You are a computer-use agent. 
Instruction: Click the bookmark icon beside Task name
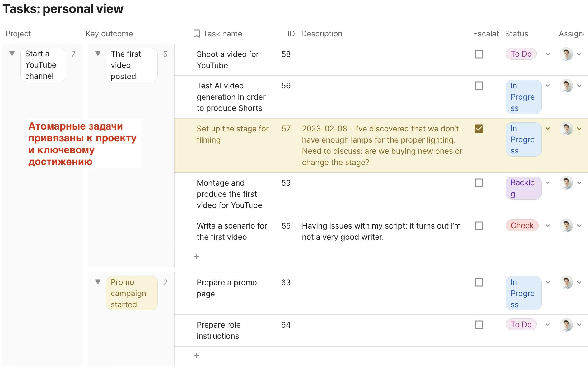coord(197,34)
